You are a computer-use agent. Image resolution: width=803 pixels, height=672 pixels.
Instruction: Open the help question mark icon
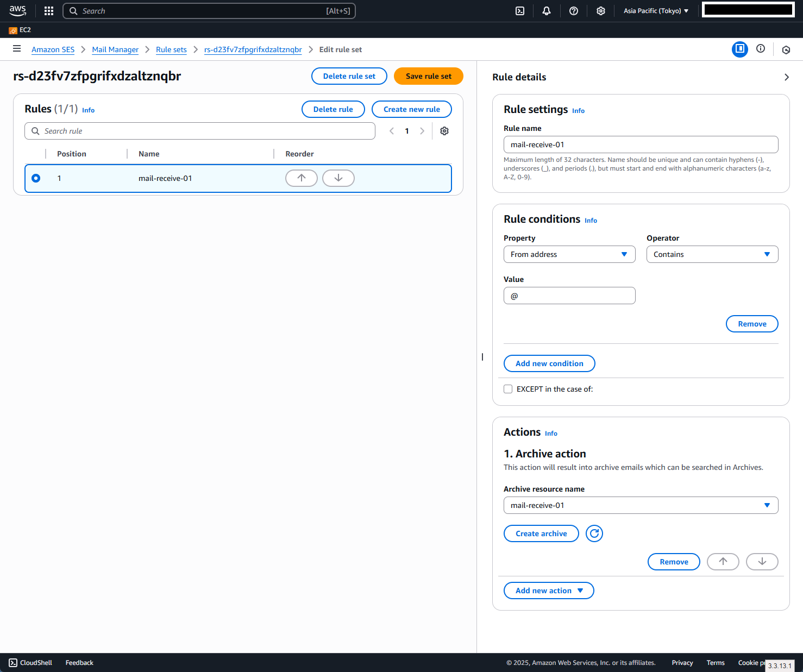point(573,11)
